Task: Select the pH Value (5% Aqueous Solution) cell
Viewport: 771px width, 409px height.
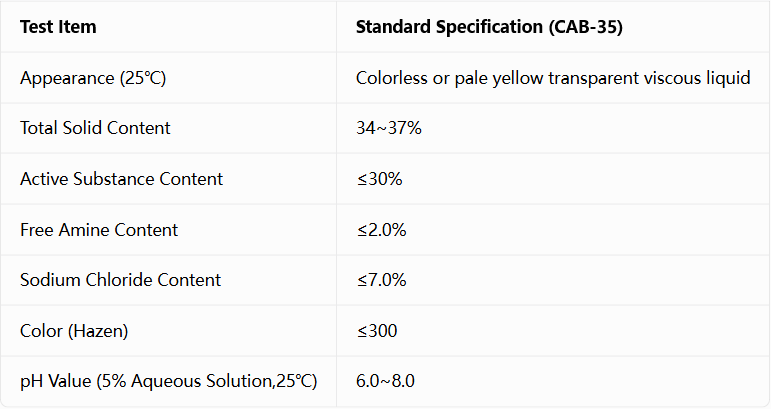Action: pyautogui.click(x=169, y=381)
